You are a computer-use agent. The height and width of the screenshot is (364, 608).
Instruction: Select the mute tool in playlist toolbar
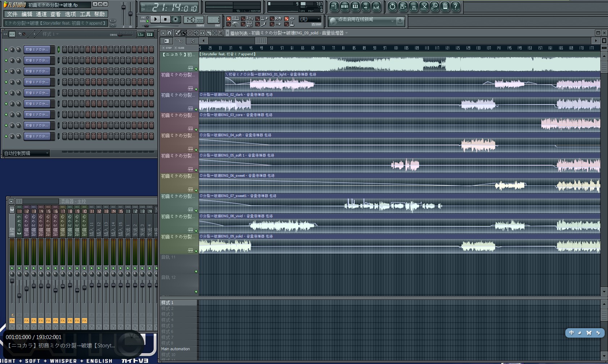point(196,33)
